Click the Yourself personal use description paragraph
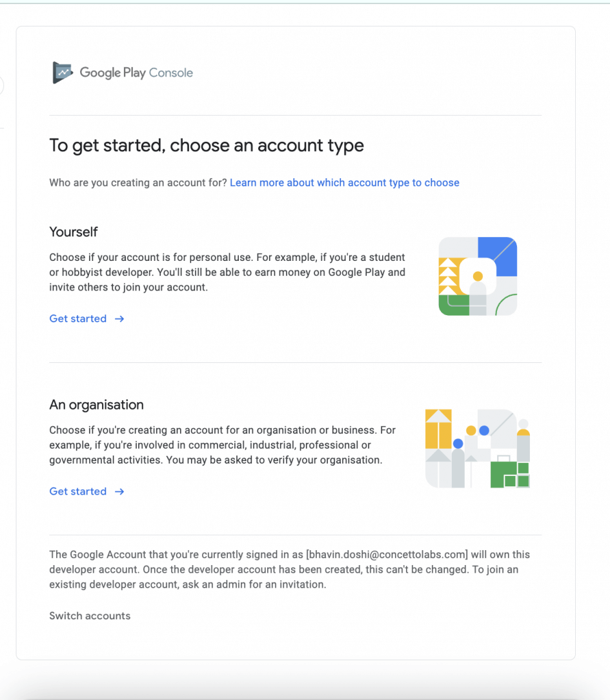Viewport: 610px width, 700px height. pos(227,273)
